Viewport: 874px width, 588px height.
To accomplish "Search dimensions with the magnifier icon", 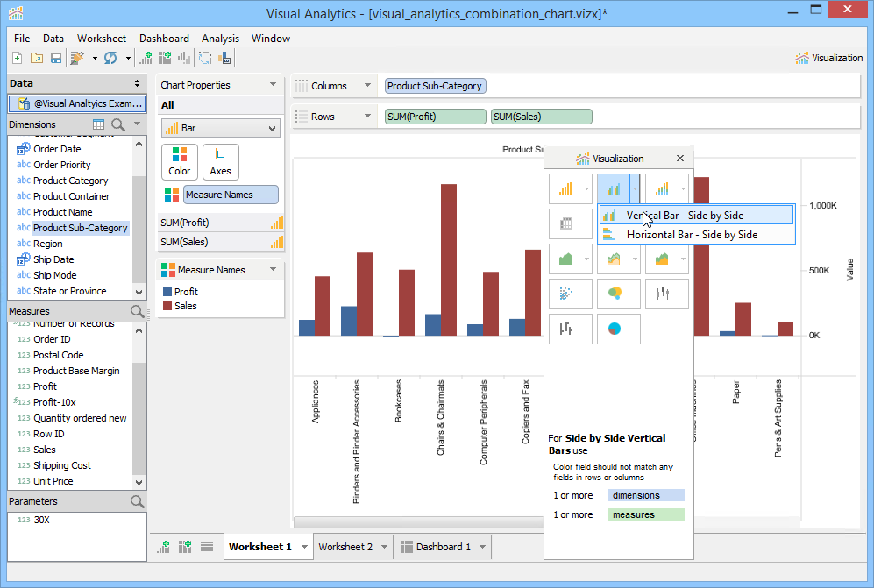I will coord(118,124).
